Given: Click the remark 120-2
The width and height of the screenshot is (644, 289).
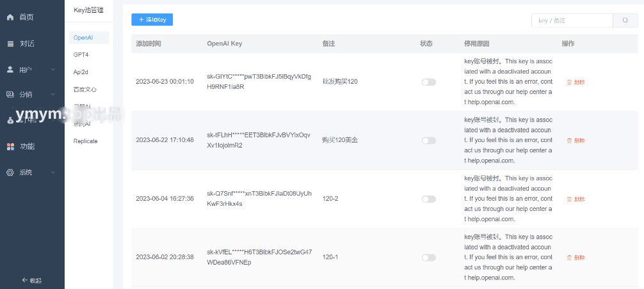Looking at the screenshot, I should click(x=330, y=199).
